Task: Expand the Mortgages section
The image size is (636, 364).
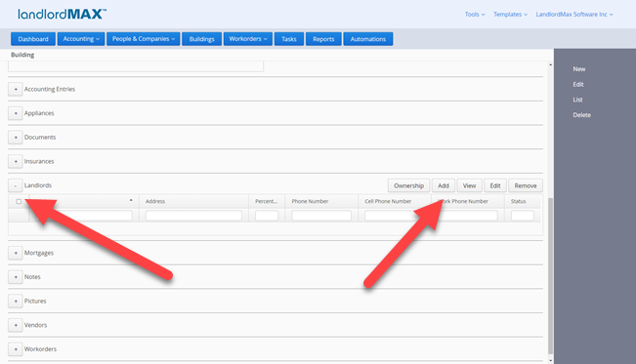Action: click(16, 253)
